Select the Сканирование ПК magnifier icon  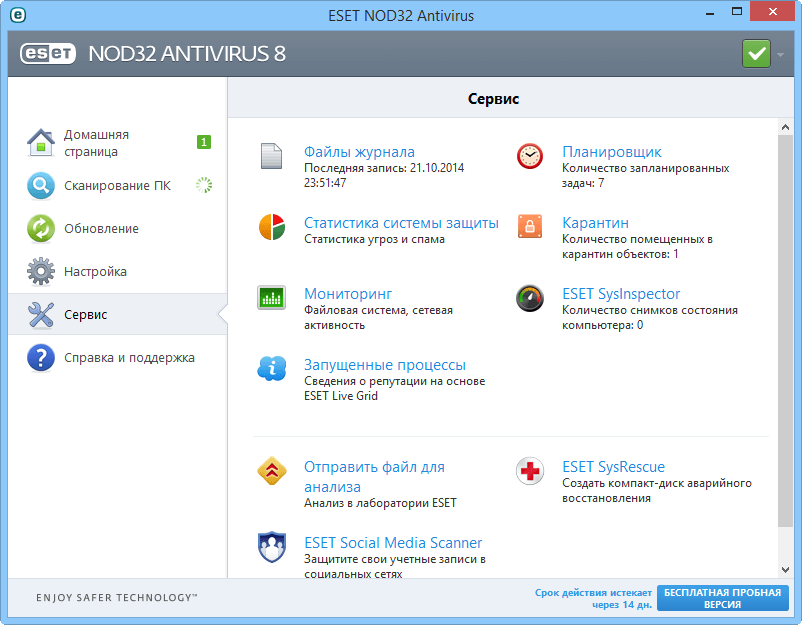40,186
